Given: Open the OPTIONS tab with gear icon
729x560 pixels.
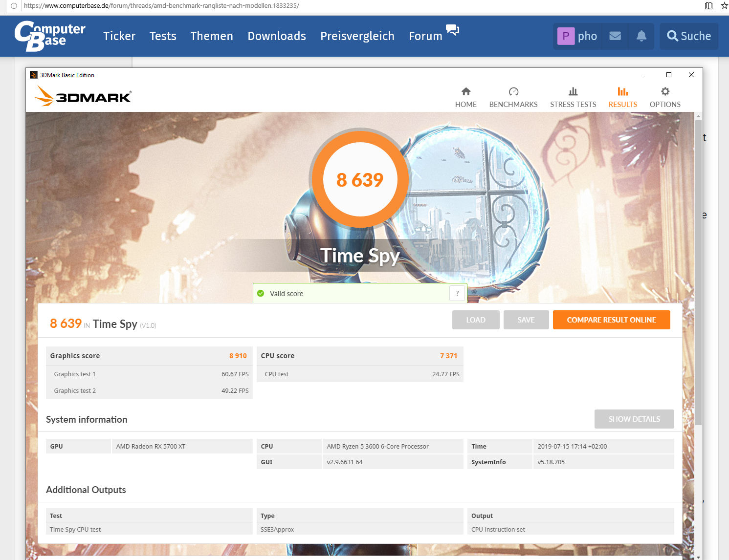Looking at the screenshot, I should click(x=665, y=98).
